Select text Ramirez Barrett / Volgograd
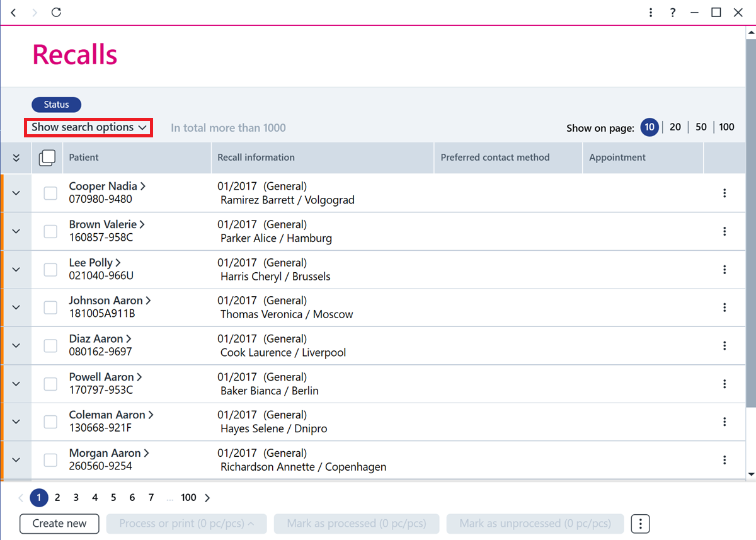This screenshot has width=756, height=540. 287,200
